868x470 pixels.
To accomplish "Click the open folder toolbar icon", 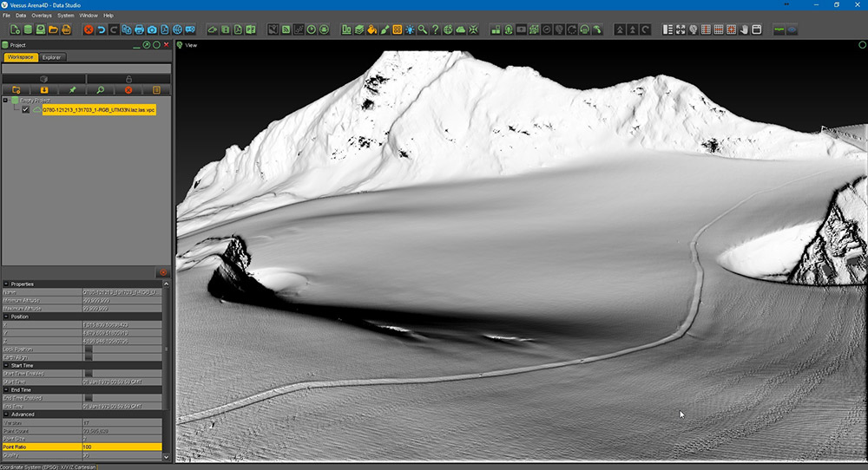I will (x=53, y=29).
